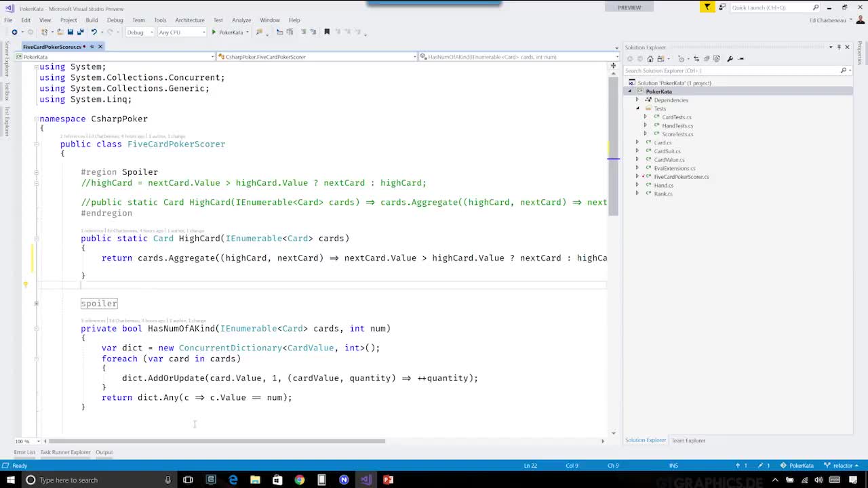Open the Any CPU platform dropdown
Image resolution: width=868 pixels, height=488 pixels.
point(182,32)
